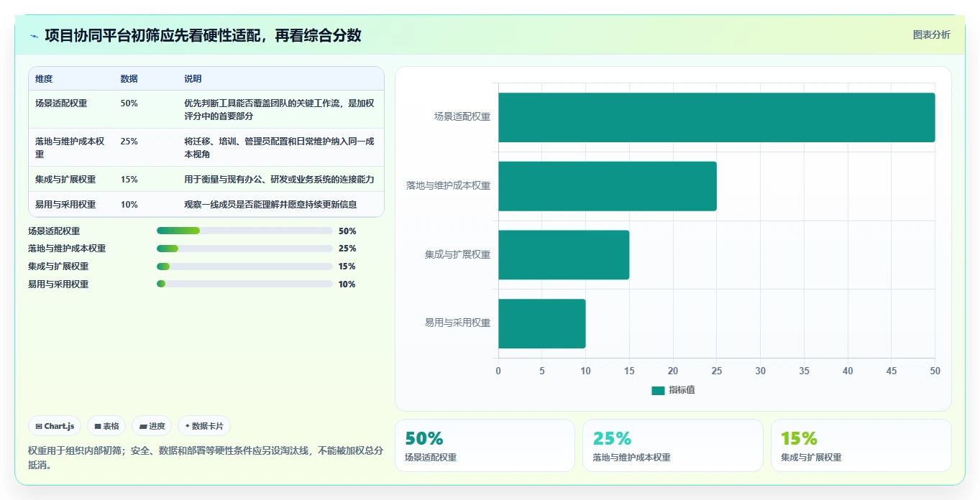Open the 50% 场景适配权重 data card
The width and height of the screenshot is (980, 500).
(x=485, y=445)
